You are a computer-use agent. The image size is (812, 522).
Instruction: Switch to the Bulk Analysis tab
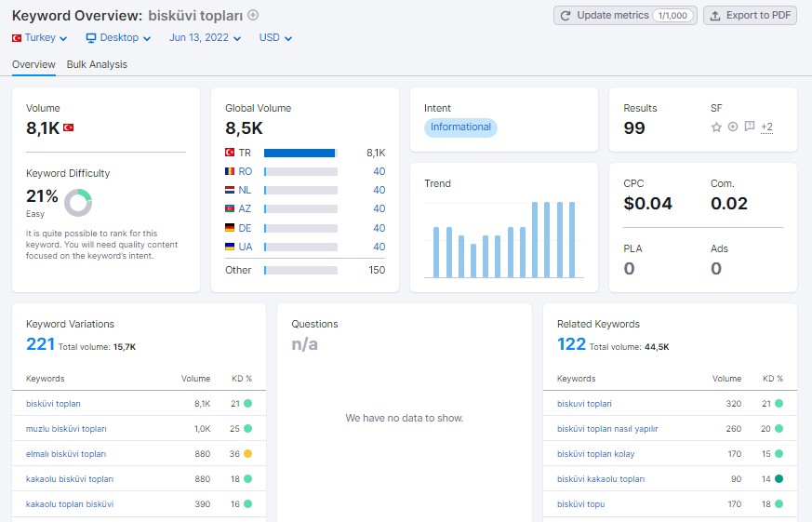coord(97,65)
